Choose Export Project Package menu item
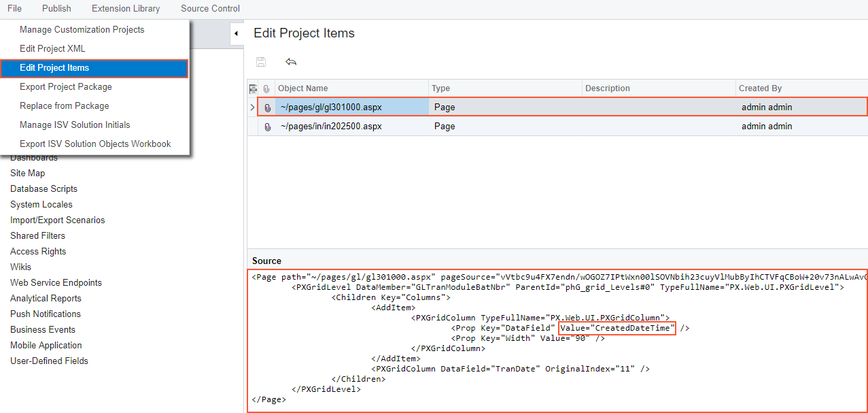Image resolution: width=868 pixels, height=413 pixels. pos(66,87)
